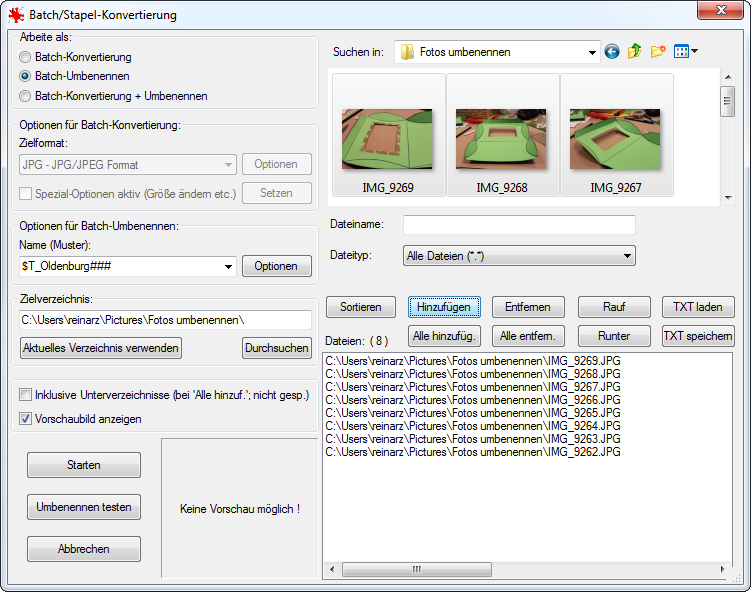Click the Alle hinzufüg. button
This screenshot has width=751, height=592.
coord(444,336)
